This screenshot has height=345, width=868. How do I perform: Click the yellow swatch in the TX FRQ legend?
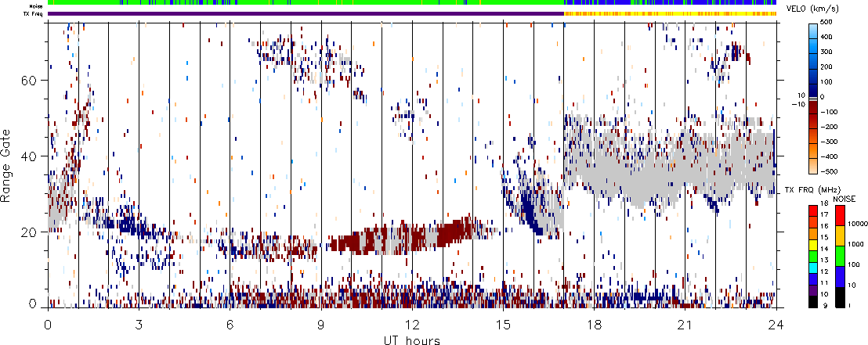[x=813, y=245]
